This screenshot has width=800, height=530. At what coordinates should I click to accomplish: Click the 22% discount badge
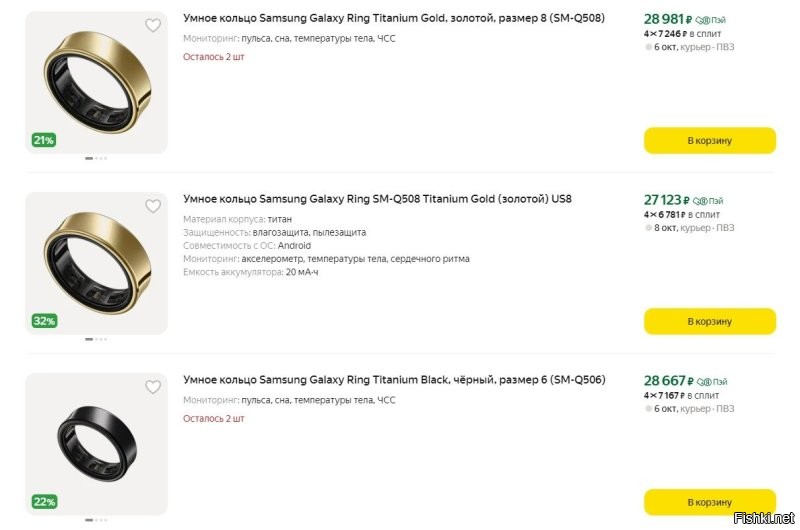[43, 502]
